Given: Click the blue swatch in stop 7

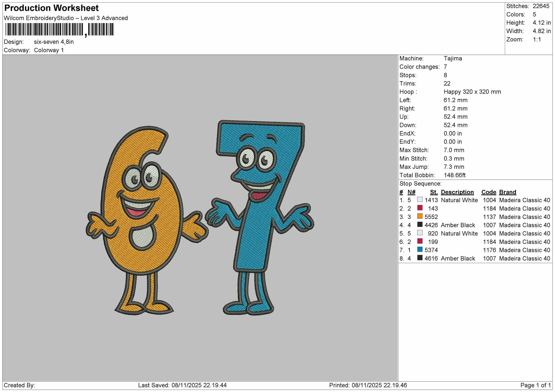Looking at the screenshot, I should coord(420,249).
